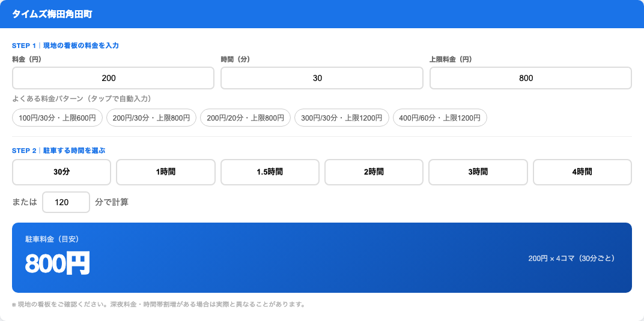Screen dimensions: 644x321
Task: Select the 200円/30分・上限800円 preset
Action: click(x=151, y=118)
